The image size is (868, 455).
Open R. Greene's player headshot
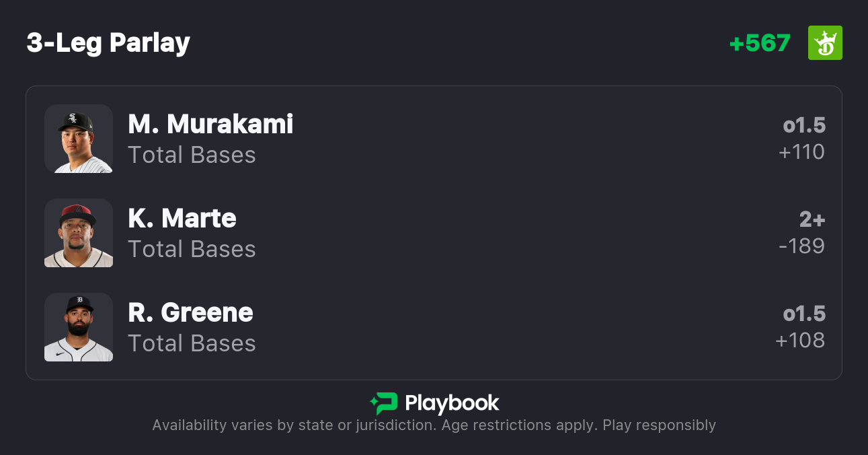pyautogui.click(x=79, y=327)
